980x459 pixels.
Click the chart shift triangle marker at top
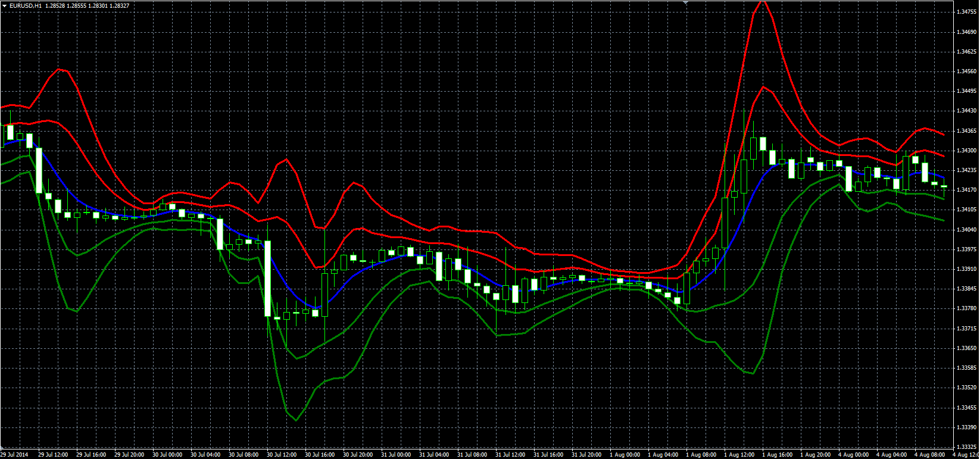(x=686, y=3)
